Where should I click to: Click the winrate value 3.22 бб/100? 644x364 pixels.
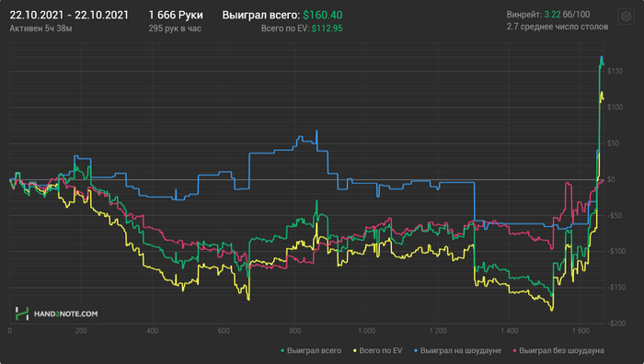coord(567,15)
